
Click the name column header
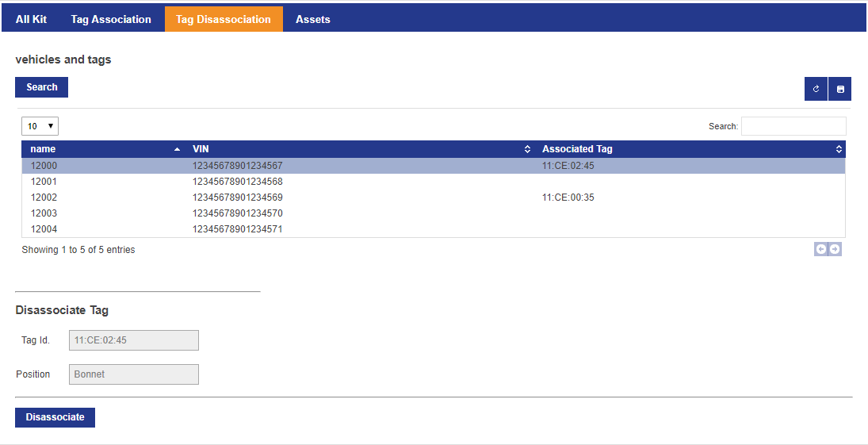[x=103, y=149]
